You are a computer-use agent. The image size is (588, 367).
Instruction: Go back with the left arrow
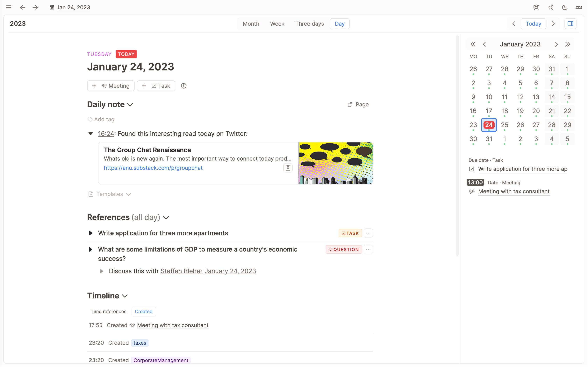23,7
